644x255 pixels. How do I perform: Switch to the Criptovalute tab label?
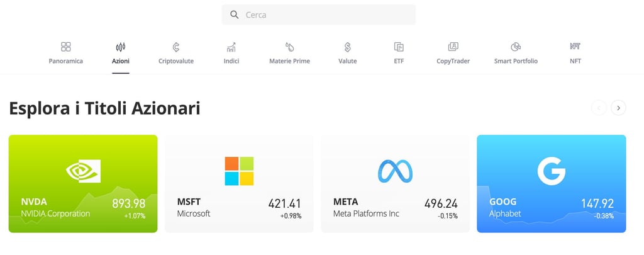point(176,61)
